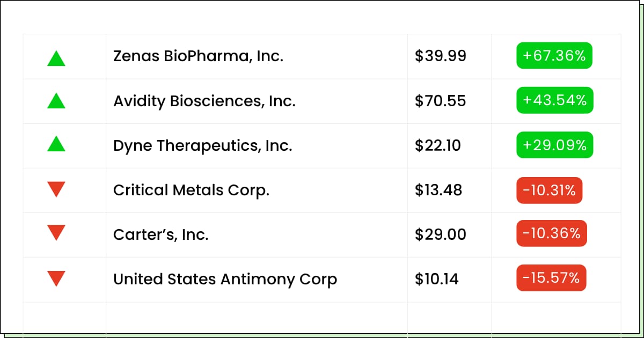The width and height of the screenshot is (644, 338).
Task: Open Carter's, Inc. company name
Action: (160, 234)
